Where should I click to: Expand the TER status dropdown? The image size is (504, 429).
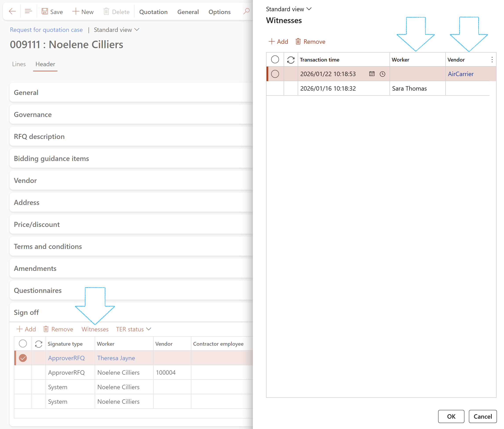click(x=133, y=329)
